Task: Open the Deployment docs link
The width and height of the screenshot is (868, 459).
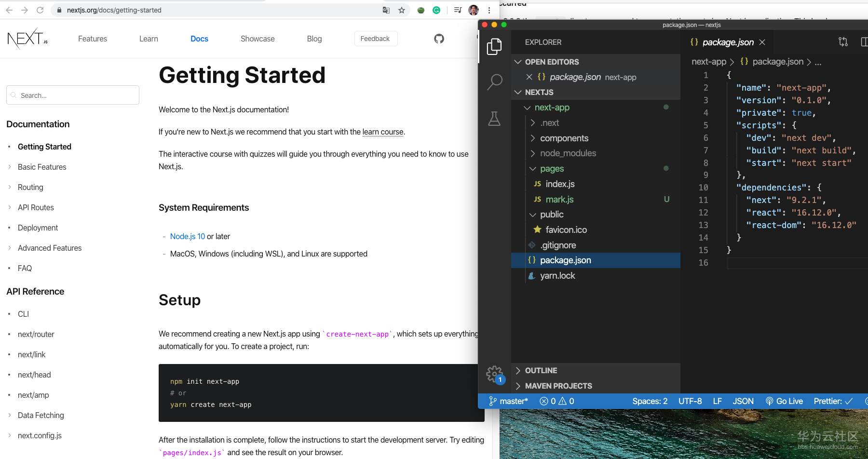Action: coord(38,228)
